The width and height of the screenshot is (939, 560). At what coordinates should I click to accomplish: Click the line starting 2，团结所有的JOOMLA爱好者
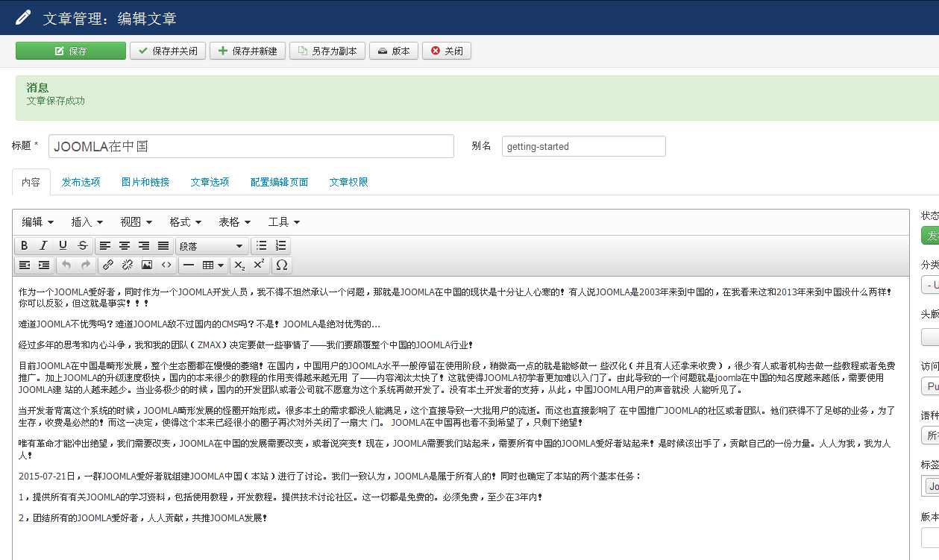143,517
